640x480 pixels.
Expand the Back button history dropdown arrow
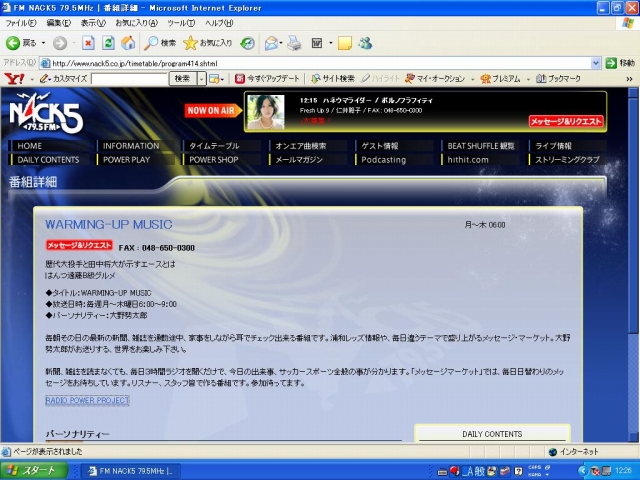pos(43,43)
